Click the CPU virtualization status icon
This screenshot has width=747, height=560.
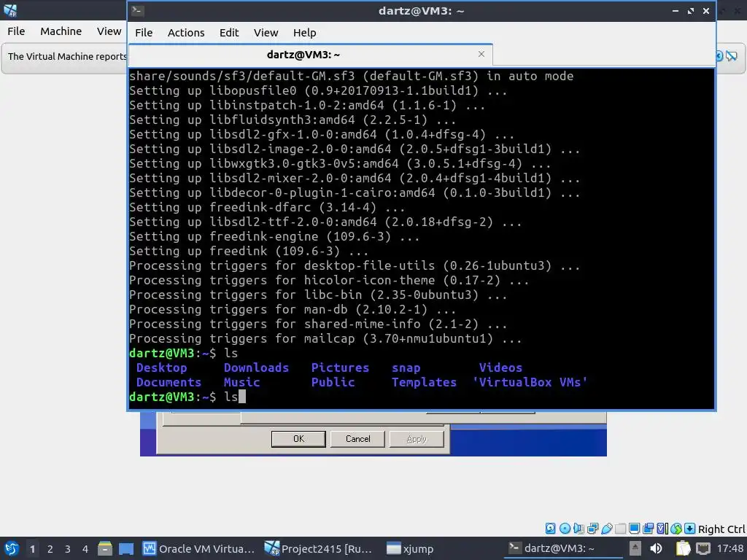tap(662, 529)
